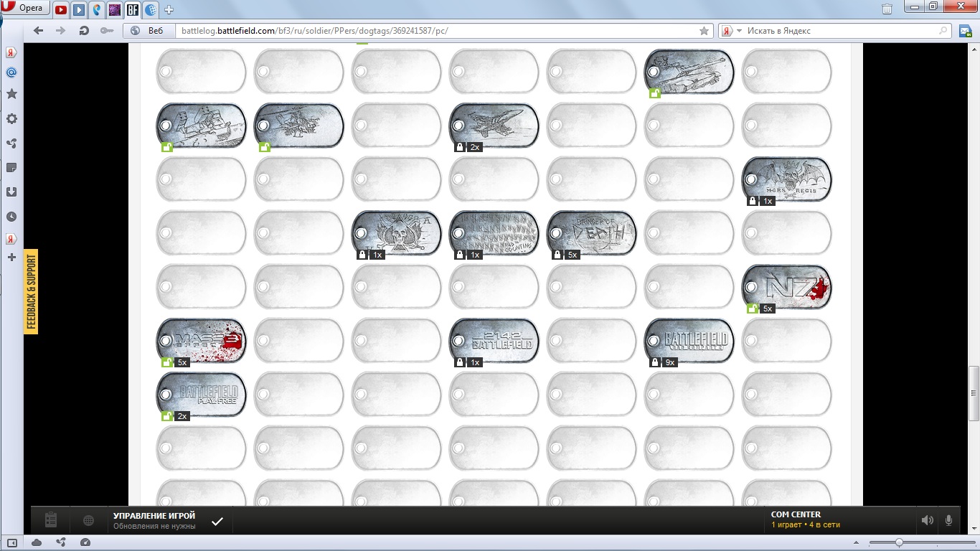Choose the Battlefield 2142 dog tag
The image size is (980, 551).
[494, 341]
